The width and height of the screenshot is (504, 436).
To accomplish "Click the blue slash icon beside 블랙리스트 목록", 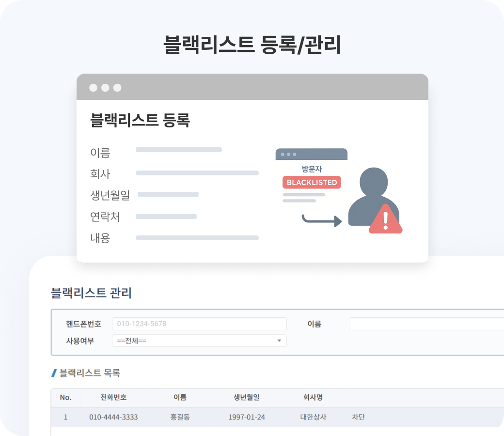I will tap(54, 373).
